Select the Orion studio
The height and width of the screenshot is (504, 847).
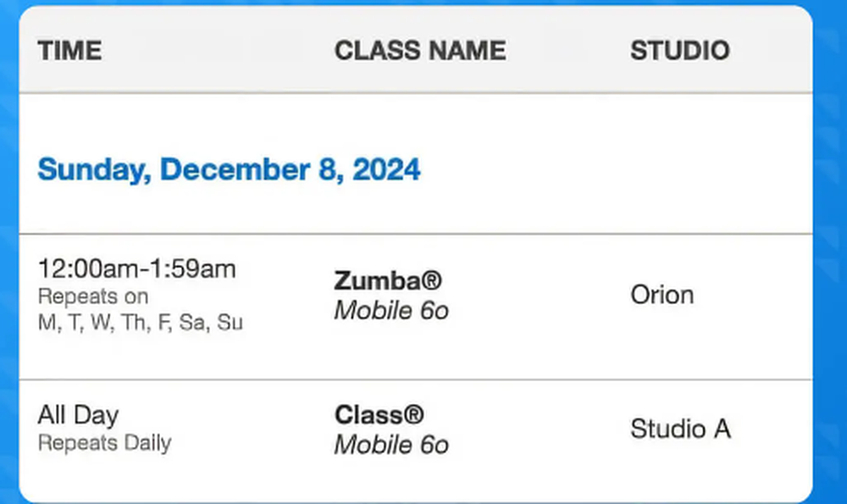(662, 295)
